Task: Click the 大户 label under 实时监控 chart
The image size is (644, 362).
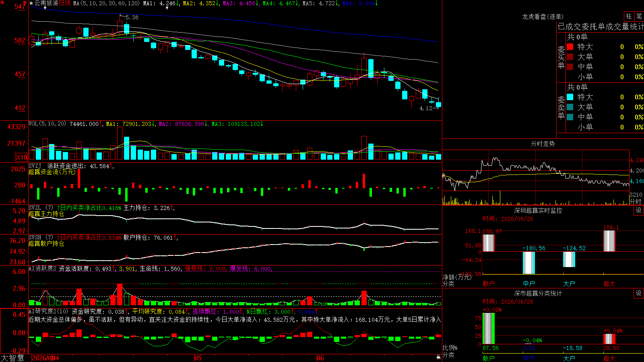Action: point(569,284)
